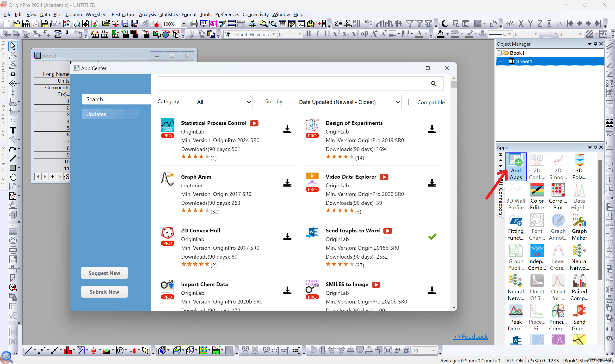615x364 pixels.
Task: Open the Project Explorer side tab
Action: click(3, 67)
